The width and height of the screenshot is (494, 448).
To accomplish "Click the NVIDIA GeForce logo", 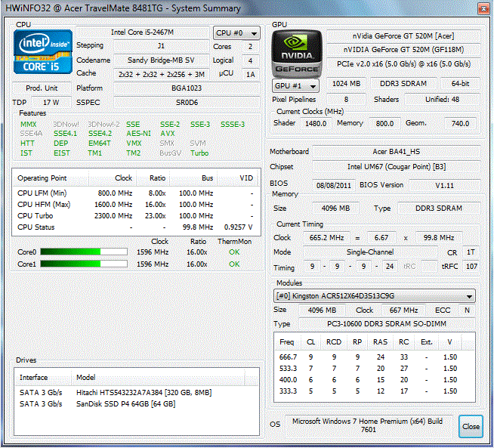I will click(296, 54).
